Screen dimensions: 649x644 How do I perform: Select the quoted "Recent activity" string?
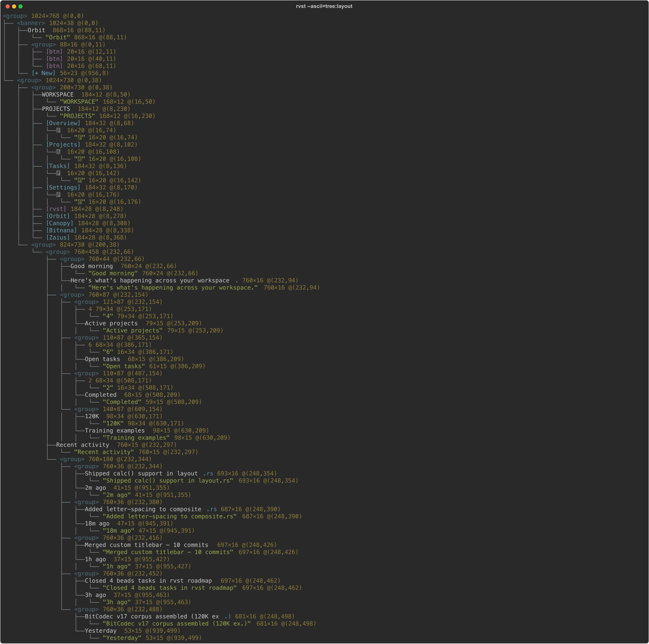[104, 452]
